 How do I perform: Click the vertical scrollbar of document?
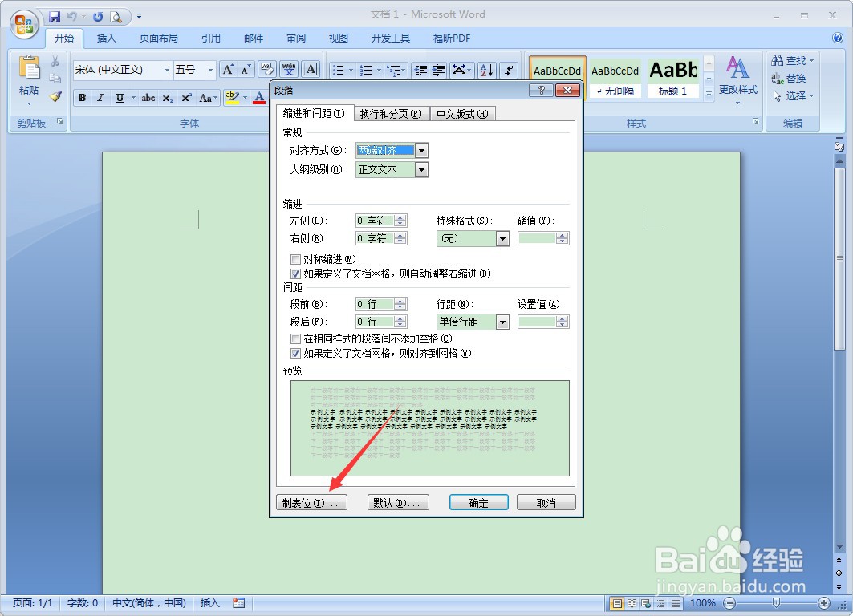(839, 259)
